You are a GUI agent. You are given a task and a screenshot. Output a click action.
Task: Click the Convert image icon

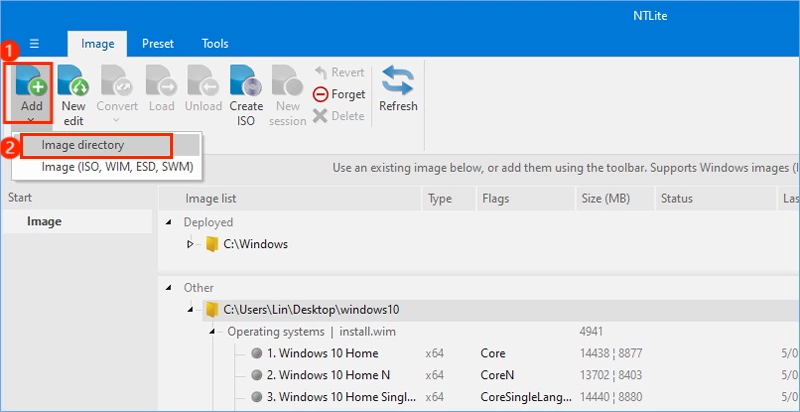point(117,81)
